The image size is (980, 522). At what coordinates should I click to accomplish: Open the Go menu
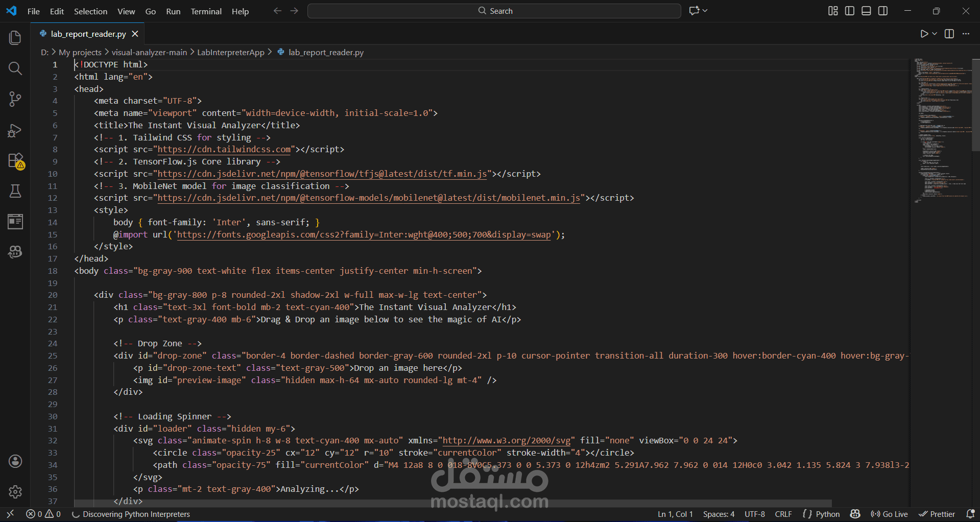point(151,11)
